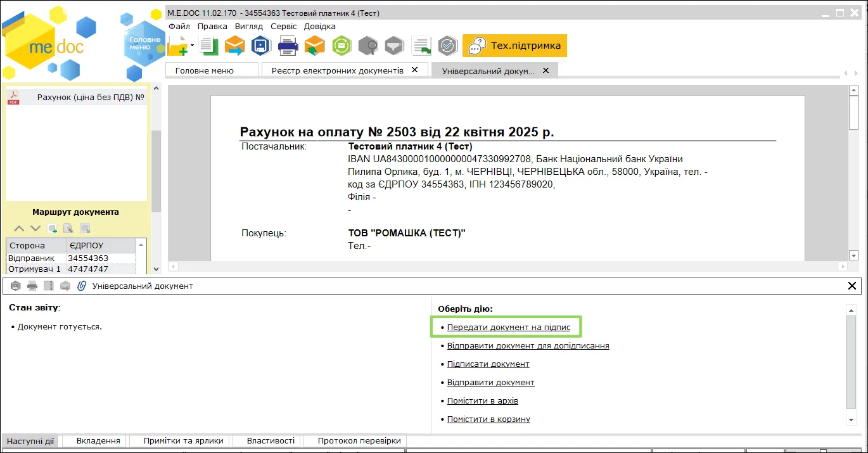Viewport: 868px width, 453px height.
Task: Click the gray send envelope icon in bottom panel toolbar
Action: pos(65,286)
